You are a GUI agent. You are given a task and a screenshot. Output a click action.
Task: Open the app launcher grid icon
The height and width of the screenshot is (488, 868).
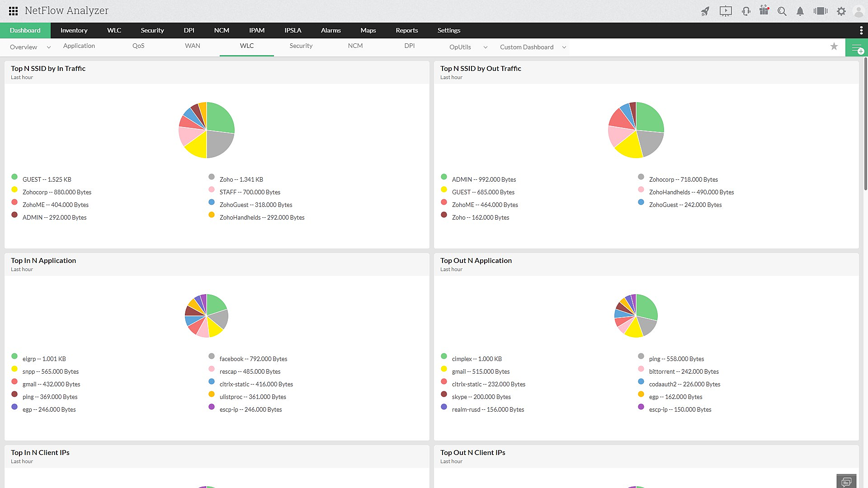[13, 11]
